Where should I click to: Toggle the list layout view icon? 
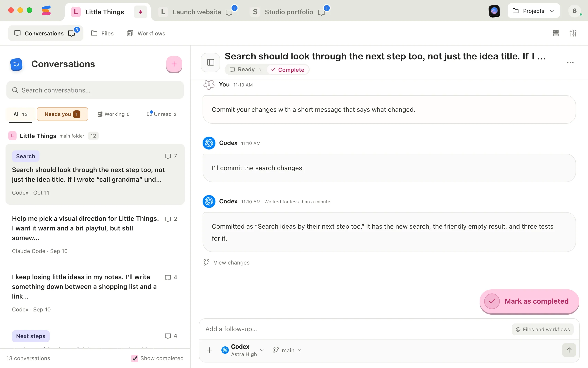click(x=556, y=33)
